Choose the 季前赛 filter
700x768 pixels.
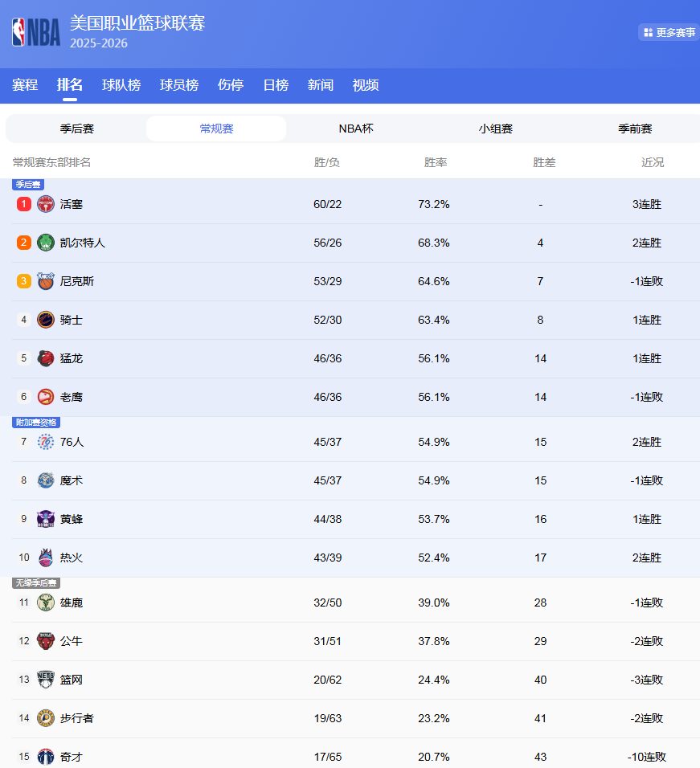[x=635, y=129]
